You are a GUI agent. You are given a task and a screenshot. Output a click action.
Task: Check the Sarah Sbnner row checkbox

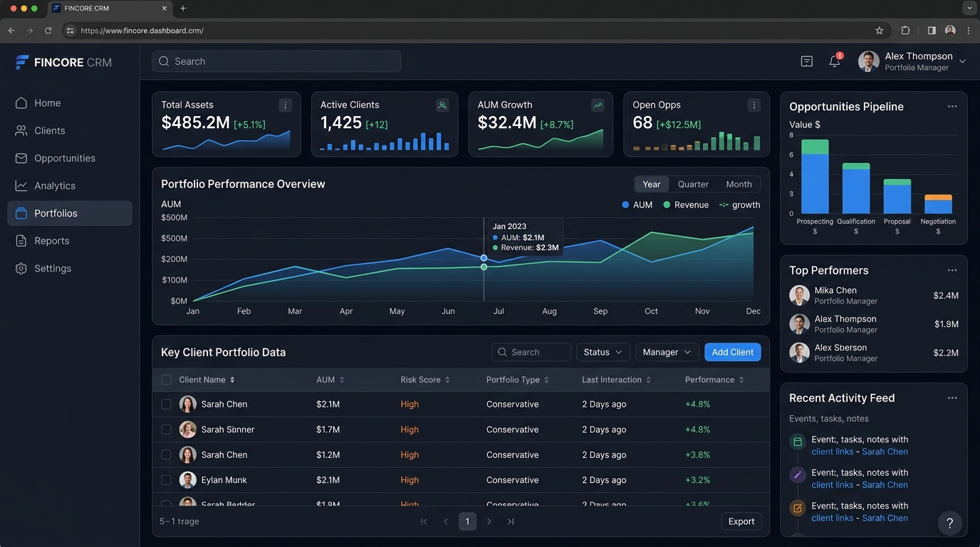pos(166,429)
